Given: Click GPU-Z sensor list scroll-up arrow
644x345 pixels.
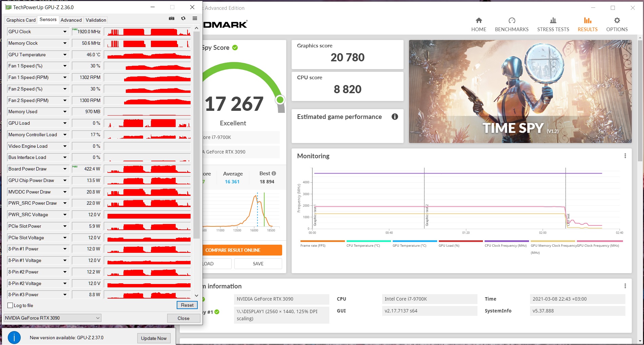Looking at the screenshot, I should pyautogui.click(x=196, y=28).
